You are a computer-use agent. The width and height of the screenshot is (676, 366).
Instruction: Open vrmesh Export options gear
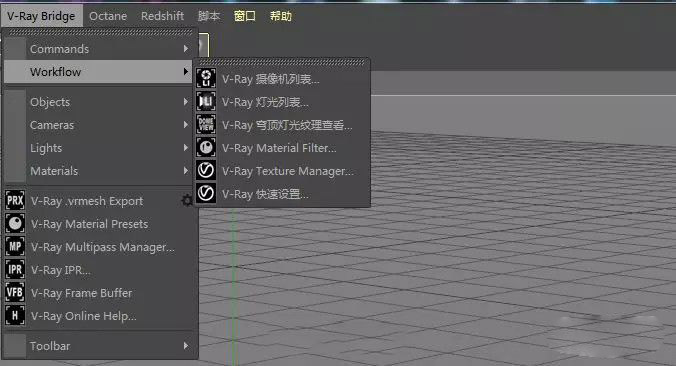tap(187, 200)
